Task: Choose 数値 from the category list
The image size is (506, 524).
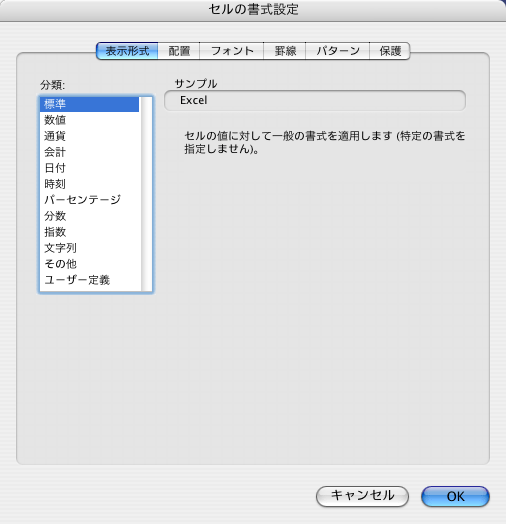Action: tap(90, 120)
